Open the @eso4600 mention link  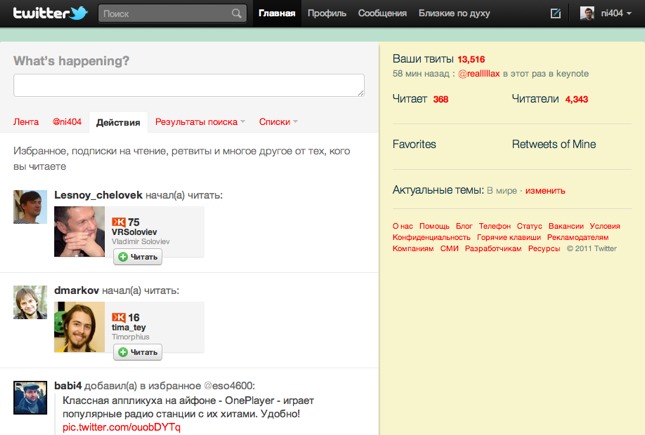click(229, 386)
